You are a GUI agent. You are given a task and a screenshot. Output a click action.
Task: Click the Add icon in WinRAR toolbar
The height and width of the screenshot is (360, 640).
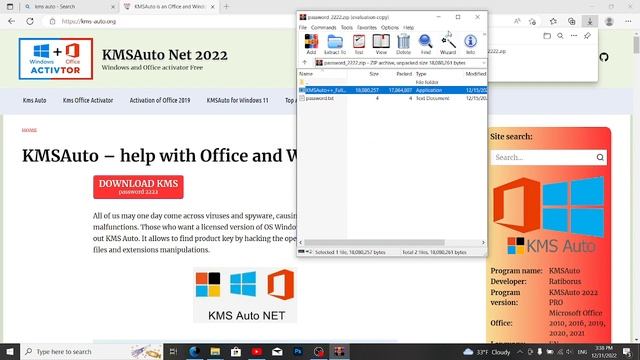(x=311, y=44)
